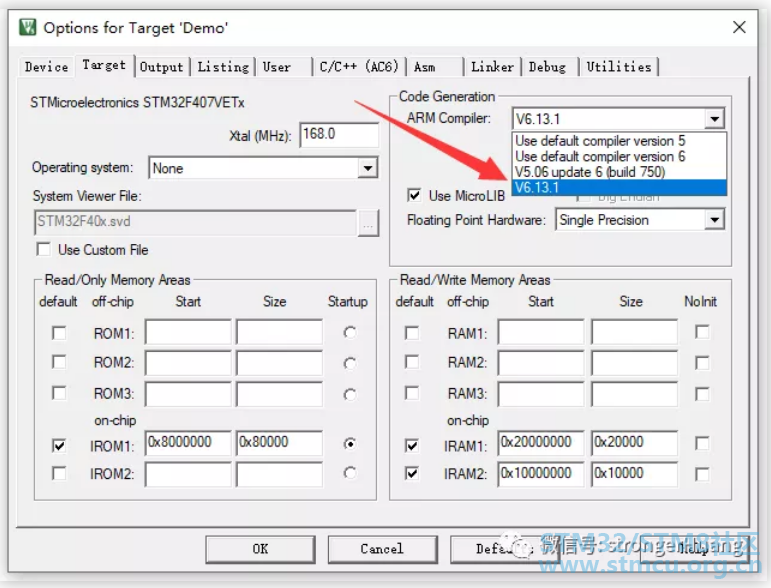Check the ROM2 default checkbox

[59, 362]
